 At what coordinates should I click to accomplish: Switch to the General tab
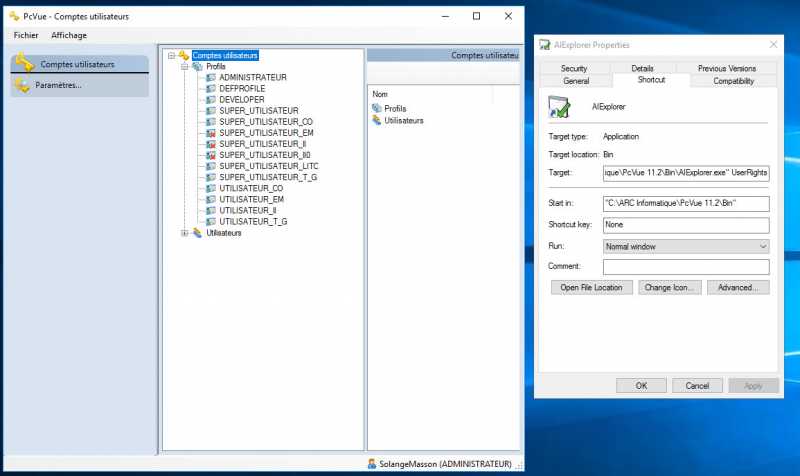click(x=577, y=81)
